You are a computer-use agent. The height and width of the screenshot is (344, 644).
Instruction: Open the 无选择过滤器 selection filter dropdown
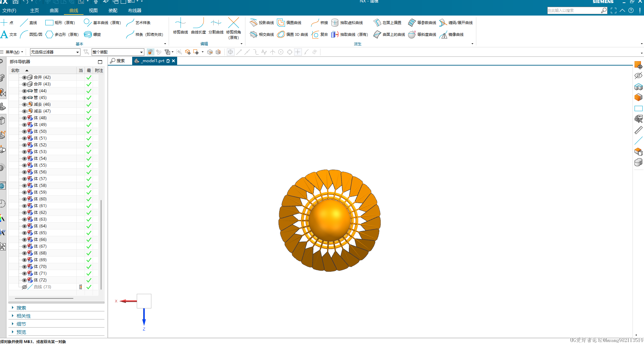(x=55, y=52)
